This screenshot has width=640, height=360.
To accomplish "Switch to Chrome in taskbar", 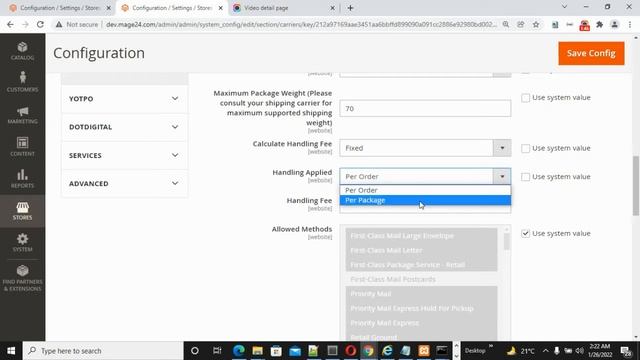I will coord(369,351).
